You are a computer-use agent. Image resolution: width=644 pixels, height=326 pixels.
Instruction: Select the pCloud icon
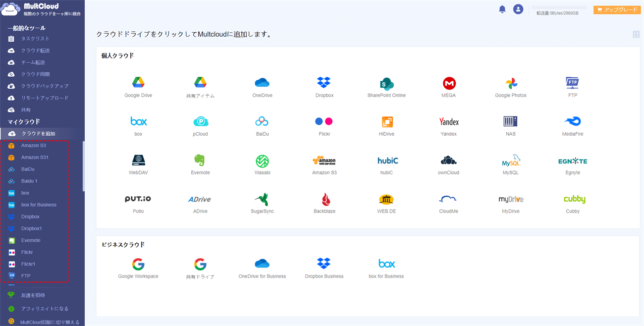click(201, 121)
